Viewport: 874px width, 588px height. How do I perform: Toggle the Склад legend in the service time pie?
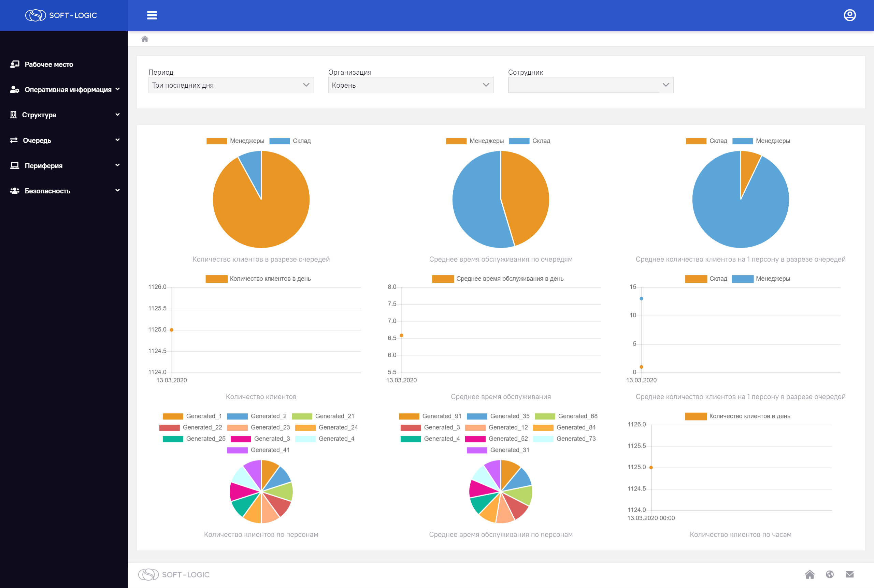[530, 141]
